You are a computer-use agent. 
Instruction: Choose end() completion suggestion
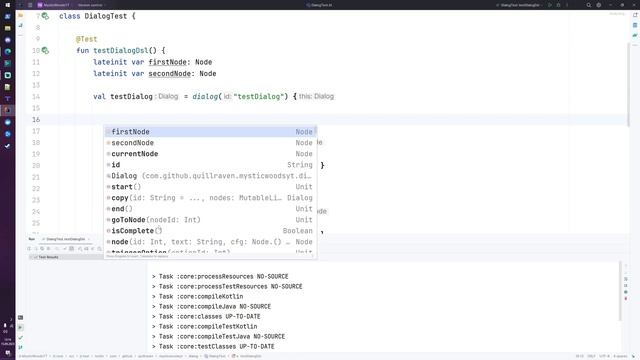coord(210,209)
